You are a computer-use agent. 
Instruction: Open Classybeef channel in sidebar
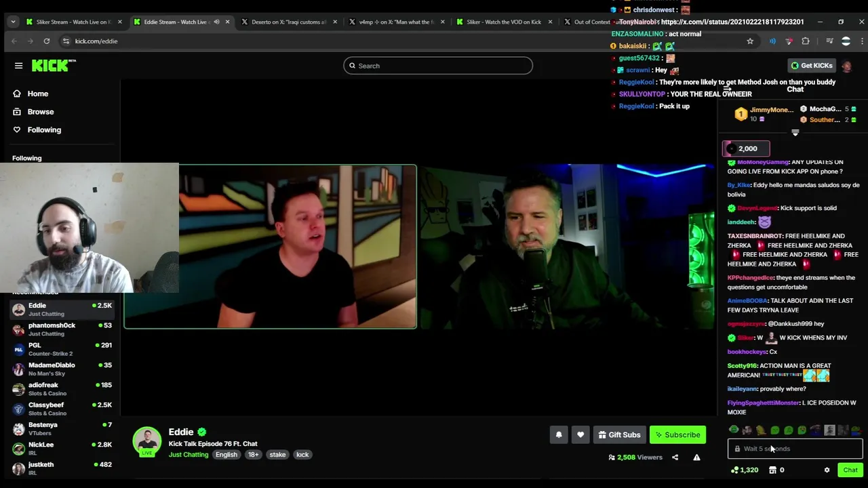tap(62, 409)
